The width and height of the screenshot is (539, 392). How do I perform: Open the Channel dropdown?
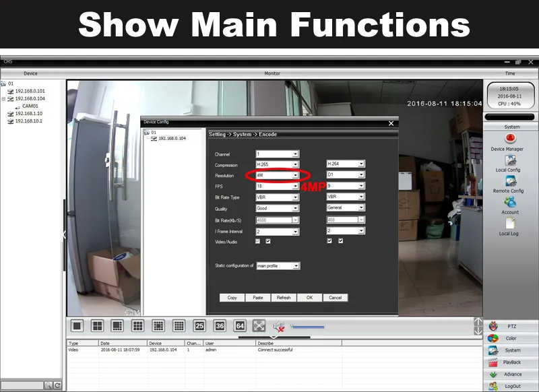pyautogui.click(x=278, y=154)
